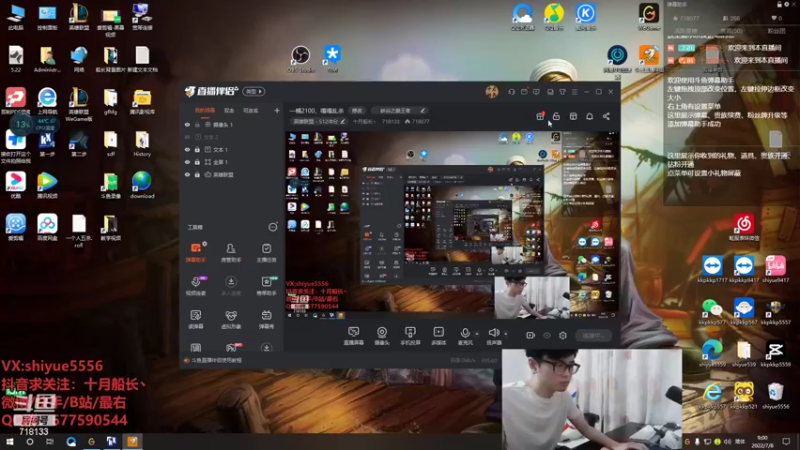This screenshot has height=450, width=800.
Task: Add a 手机投屏 phone casting source
Action: [x=410, y=336]
